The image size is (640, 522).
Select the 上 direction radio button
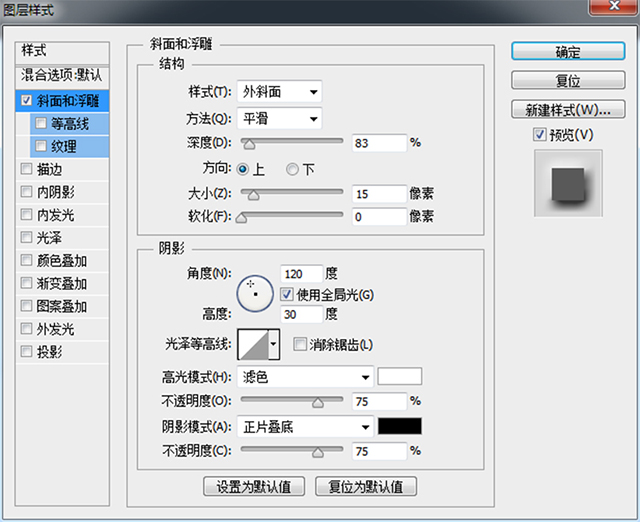click(x=243, y=169)
